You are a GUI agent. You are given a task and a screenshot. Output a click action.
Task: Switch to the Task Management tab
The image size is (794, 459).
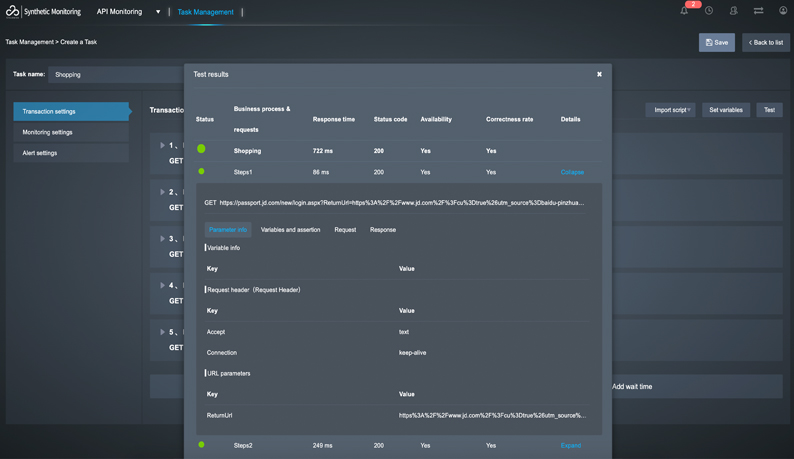pos(205,12)
